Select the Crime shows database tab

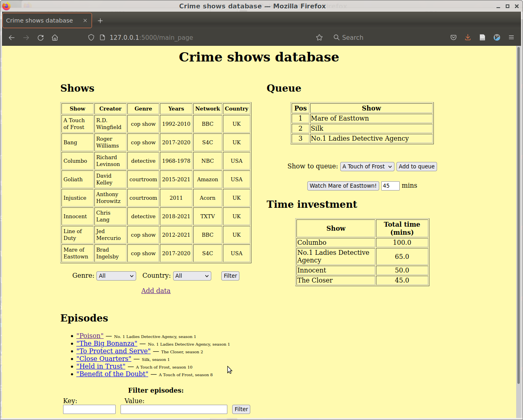coord(40,20)
